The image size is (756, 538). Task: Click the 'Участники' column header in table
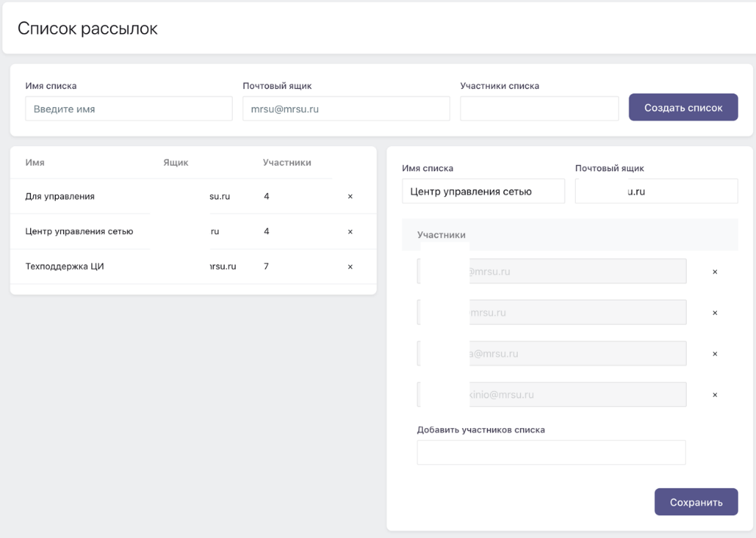[287, 163]
